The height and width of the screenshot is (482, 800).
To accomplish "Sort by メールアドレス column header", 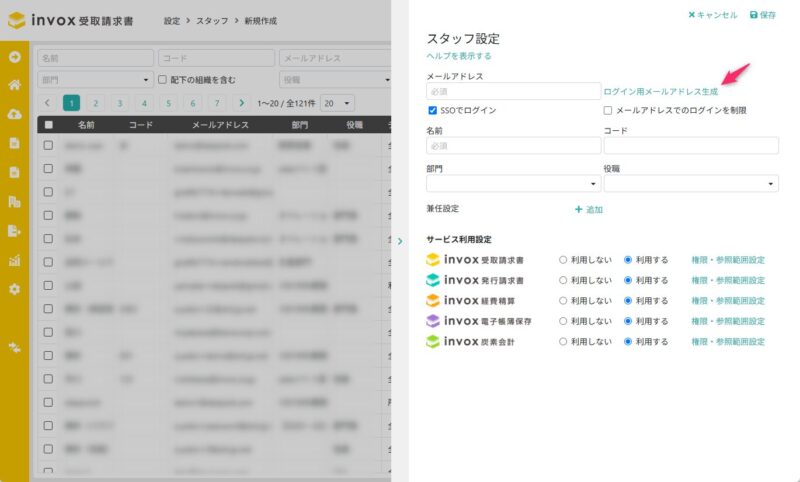I will tap(220, 124).
